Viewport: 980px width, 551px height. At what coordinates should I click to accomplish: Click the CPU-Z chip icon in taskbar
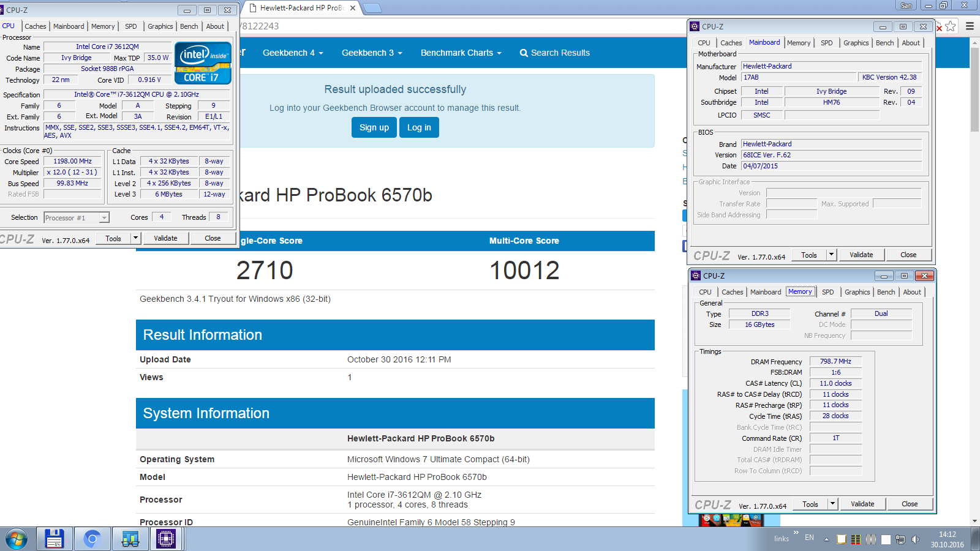(166, 539)
